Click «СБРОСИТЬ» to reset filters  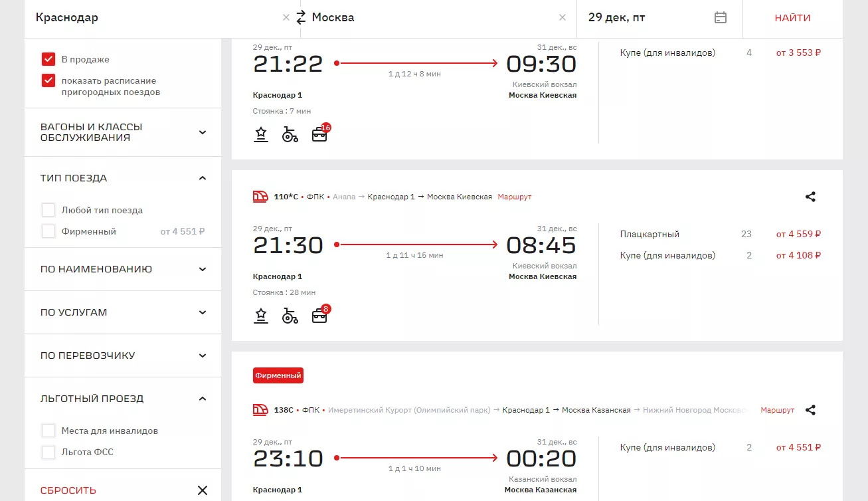coord(68,490)
